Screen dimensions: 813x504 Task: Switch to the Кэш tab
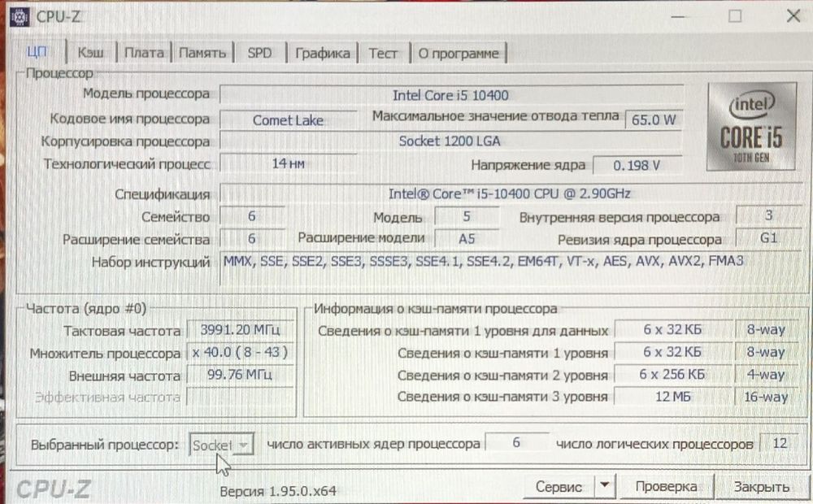90,53
